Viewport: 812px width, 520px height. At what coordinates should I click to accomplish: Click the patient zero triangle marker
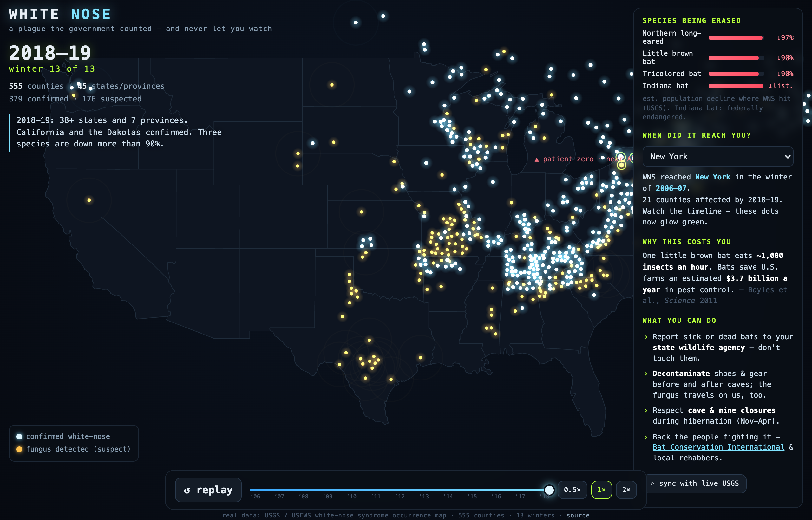[x=537, y=159]
